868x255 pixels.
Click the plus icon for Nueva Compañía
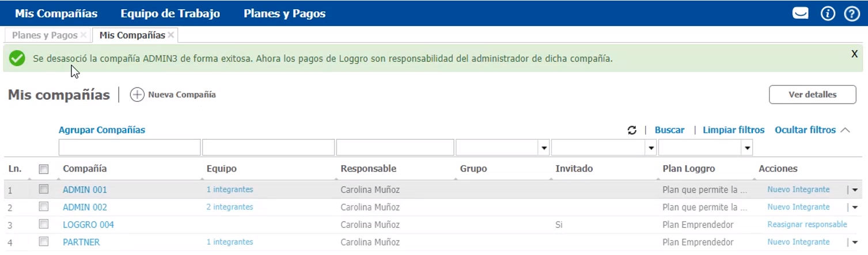pos(137,95)
